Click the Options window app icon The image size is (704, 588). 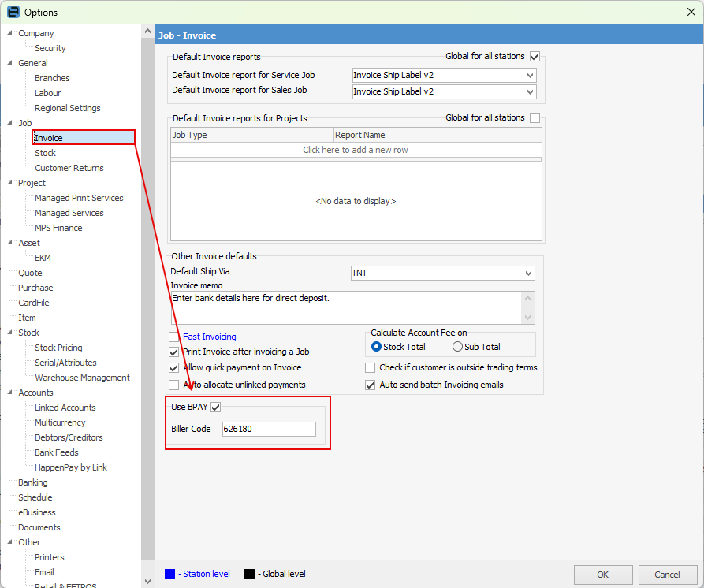[x=13, y=12]
